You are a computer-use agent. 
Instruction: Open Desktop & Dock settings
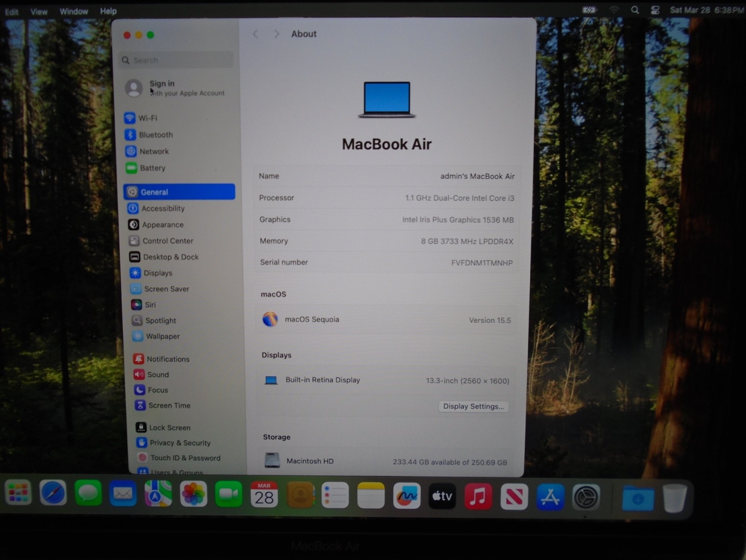click(x=164, y=257)
